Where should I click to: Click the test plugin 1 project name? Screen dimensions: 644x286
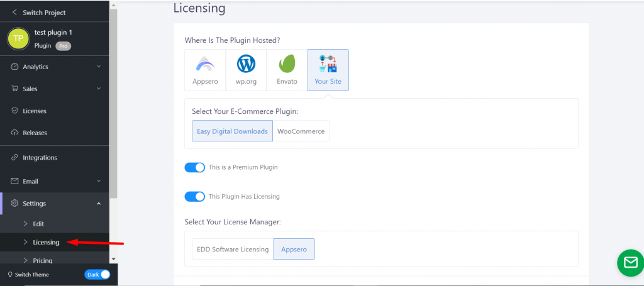53,33
